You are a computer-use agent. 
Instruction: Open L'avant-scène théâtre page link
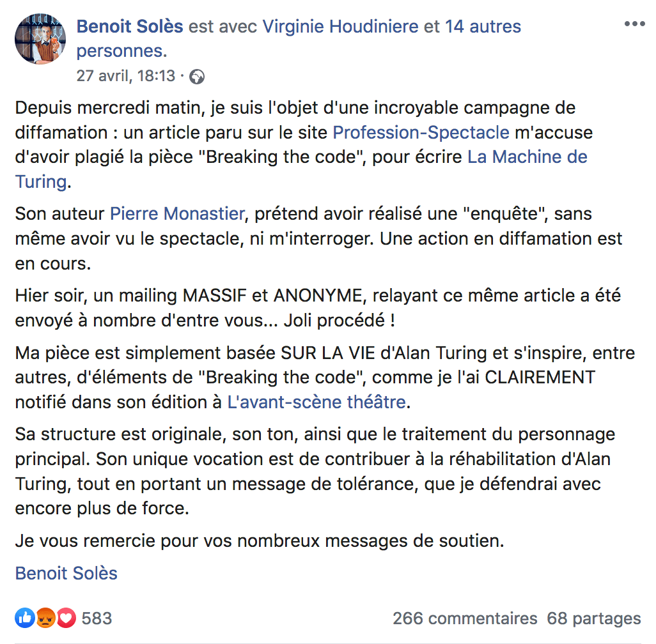316,402
